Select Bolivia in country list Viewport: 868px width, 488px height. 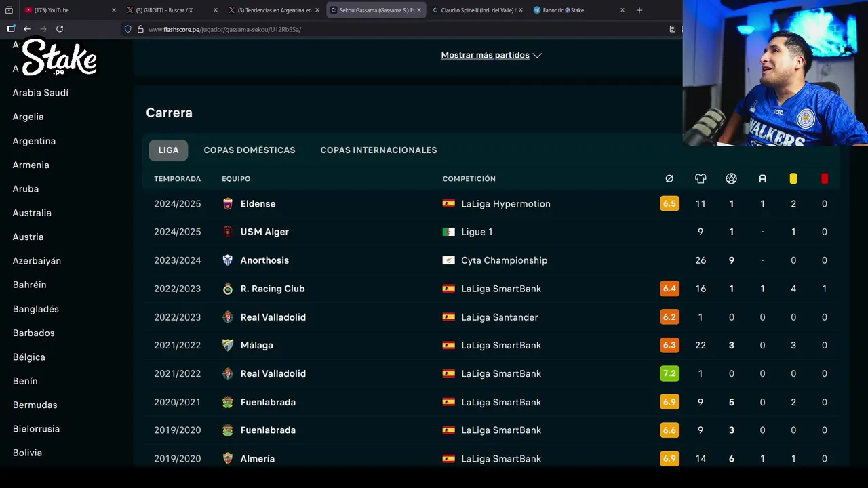(x=27, y=453)
